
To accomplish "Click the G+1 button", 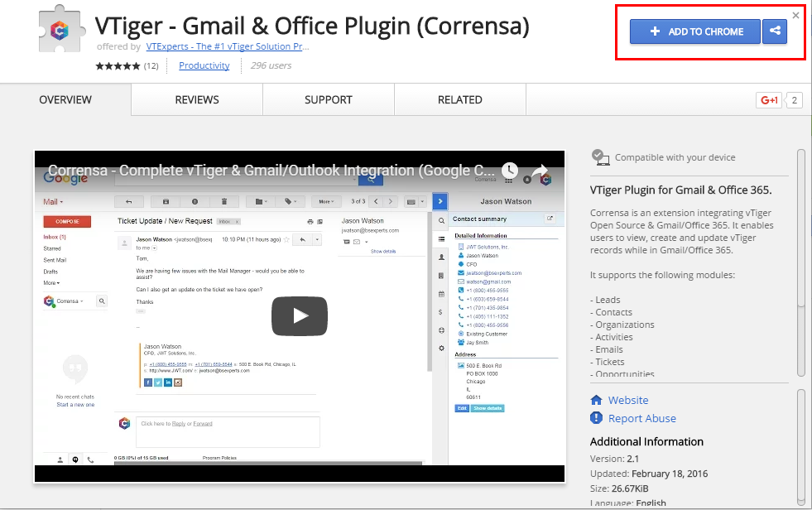I will tap(769, 100).
